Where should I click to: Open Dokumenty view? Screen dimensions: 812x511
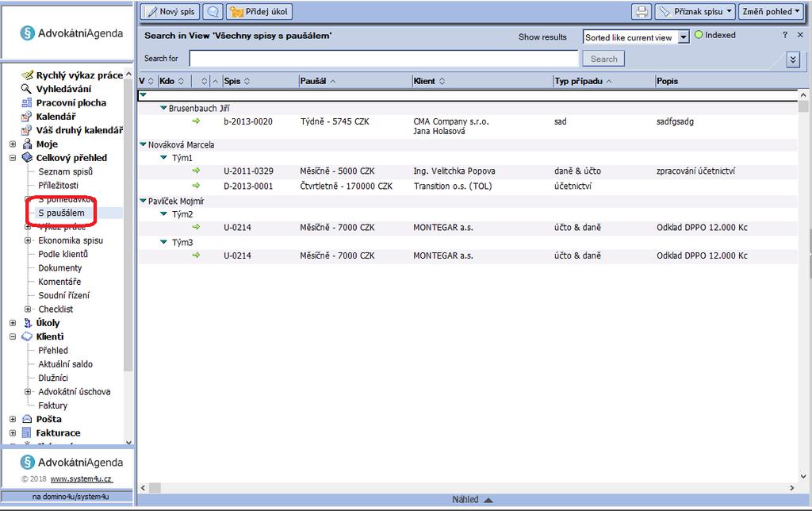(x=59, y=268)
